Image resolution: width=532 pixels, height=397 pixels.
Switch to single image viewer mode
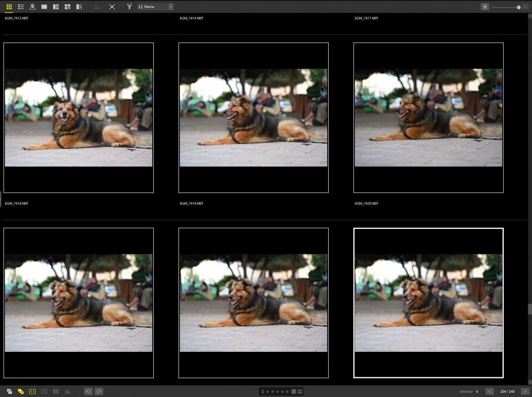(x=44, y=6)
